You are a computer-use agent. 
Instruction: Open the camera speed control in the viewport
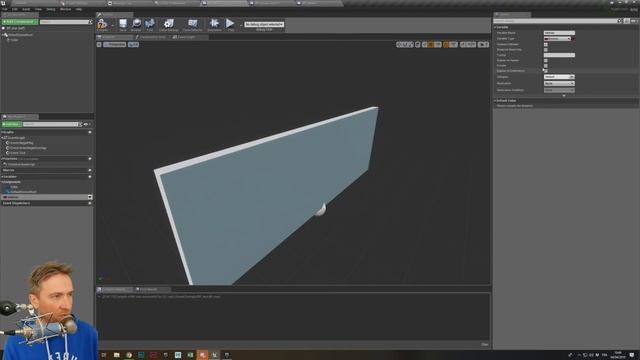[x=484, y=44]
